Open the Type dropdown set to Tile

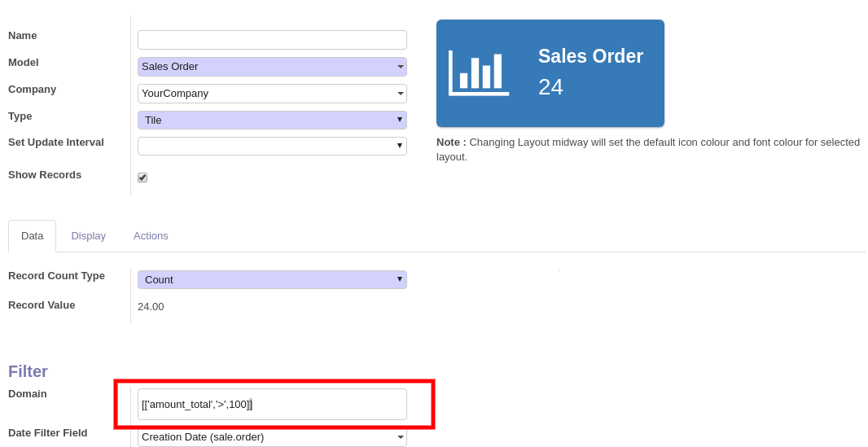tap(272, 120)
